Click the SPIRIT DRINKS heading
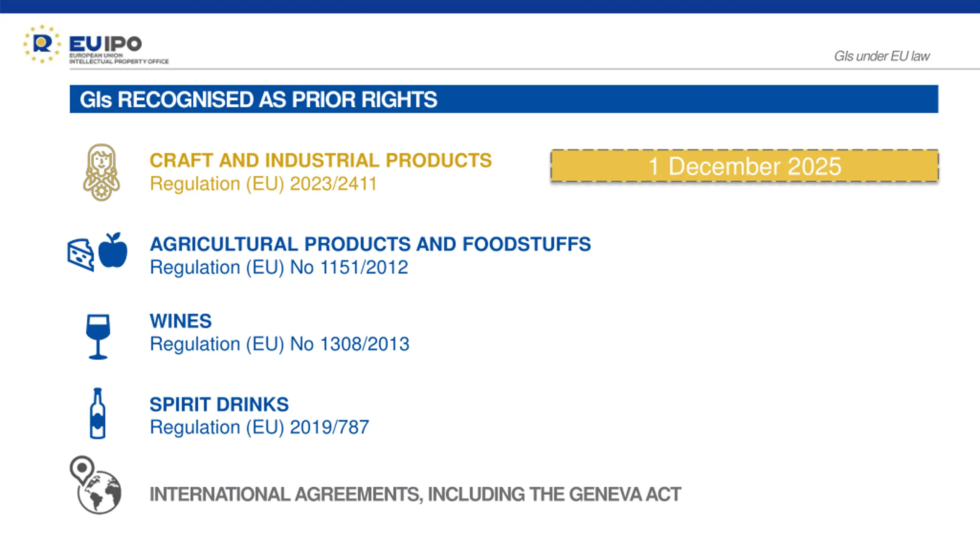980x551 pixels. point(219,404)
